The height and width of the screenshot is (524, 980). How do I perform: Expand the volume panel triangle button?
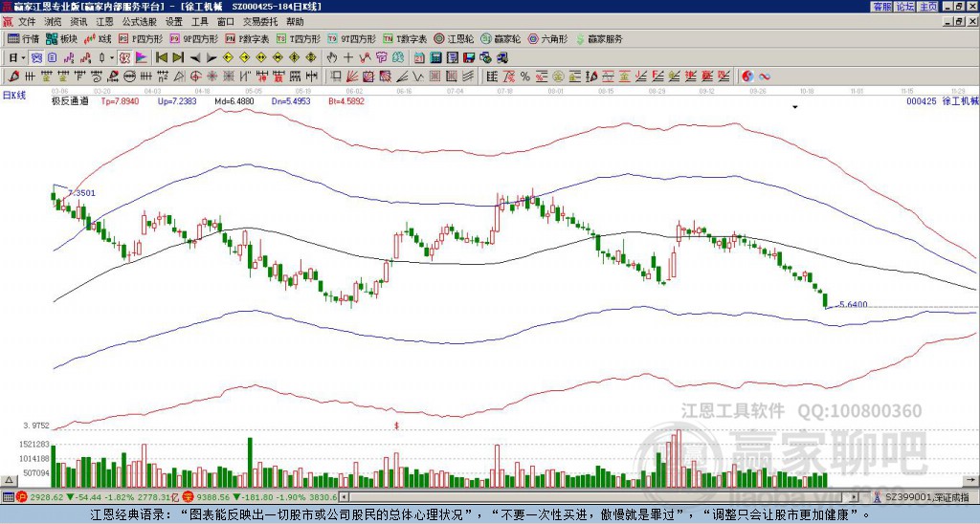(x=8, y=480)
